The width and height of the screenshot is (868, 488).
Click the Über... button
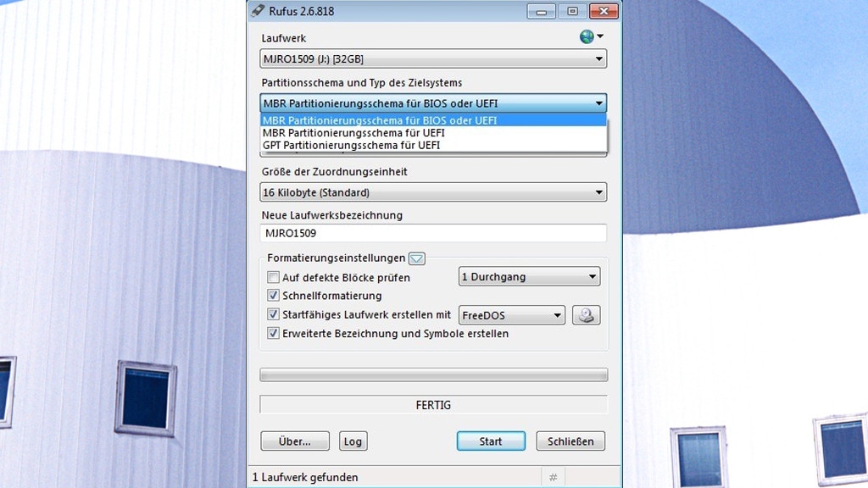(295, 441)
